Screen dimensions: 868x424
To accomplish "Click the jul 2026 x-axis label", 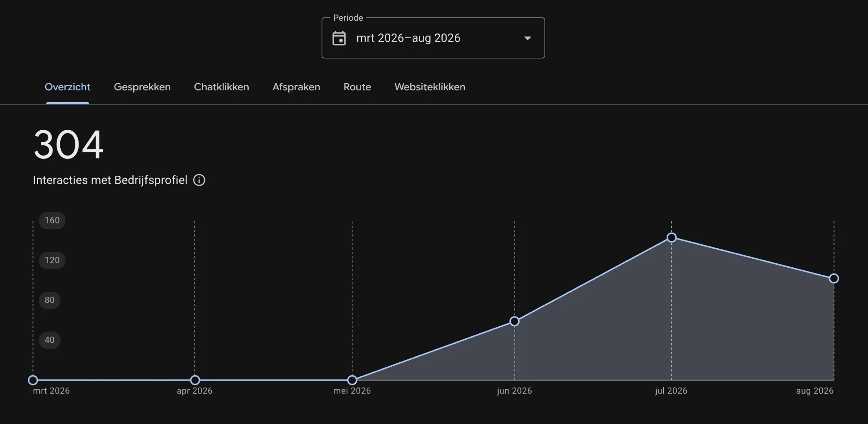I will [x=671, y=391].
